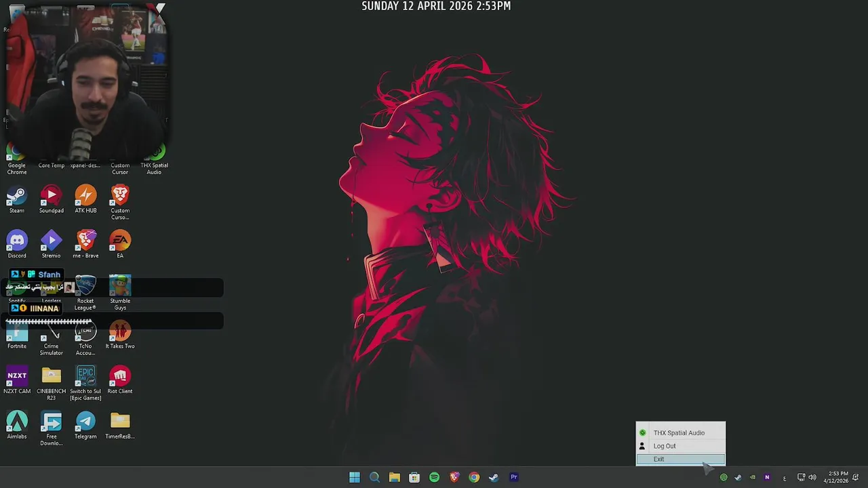Image resolution: width=868 pixels, height=488 pixels.
Task: Select the TimerResB... folder on desktop
Action: [120, 426]
